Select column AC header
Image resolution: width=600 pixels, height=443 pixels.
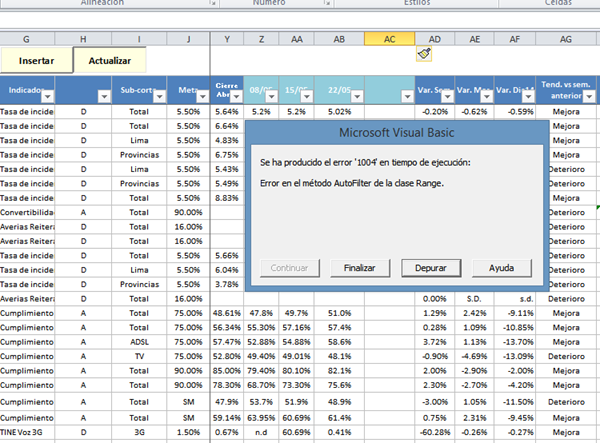[x=389, y=38]
